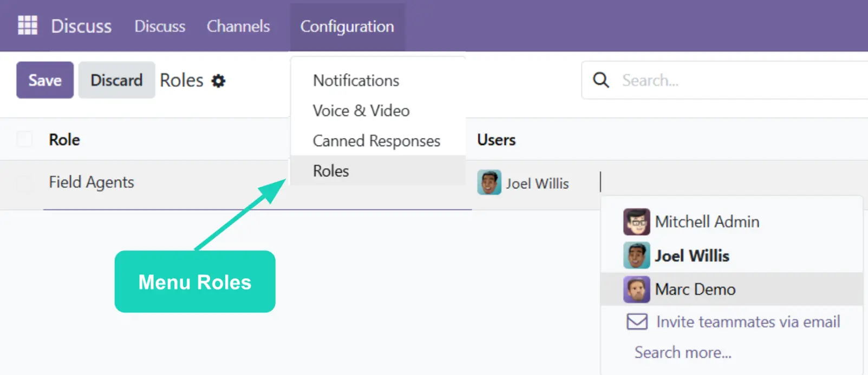Save the role changes
The image size is (868, 375).
pyautogui.click(x=45, y=80)
